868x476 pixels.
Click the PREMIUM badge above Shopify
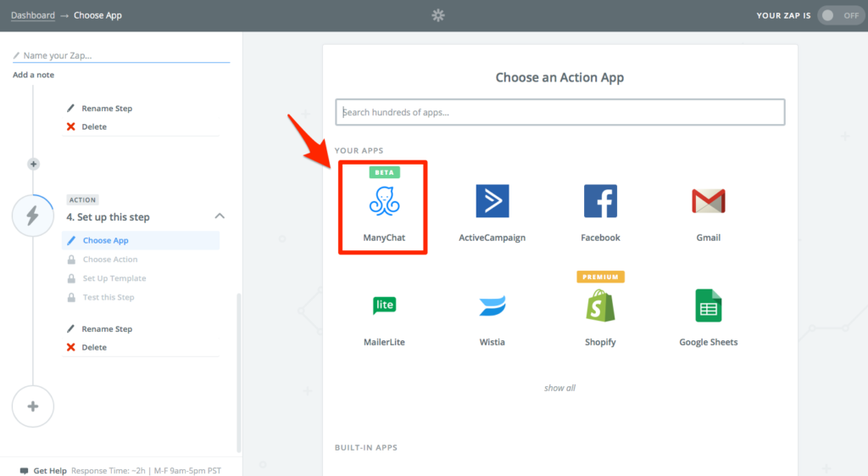point(601,277)
